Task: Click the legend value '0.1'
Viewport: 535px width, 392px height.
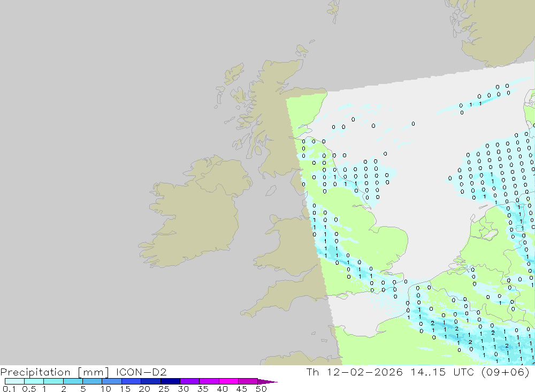Action: pos(9,389)
